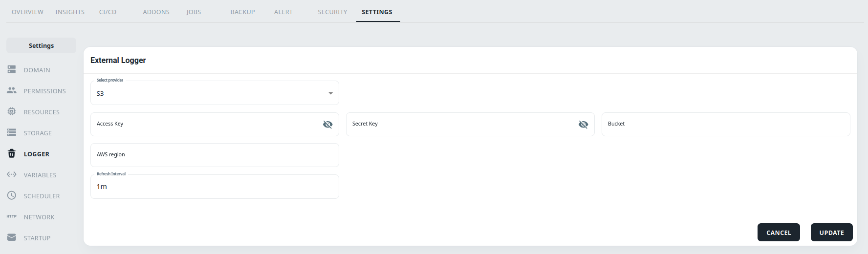Click the Variables code brackets icon

click(12, 175)
